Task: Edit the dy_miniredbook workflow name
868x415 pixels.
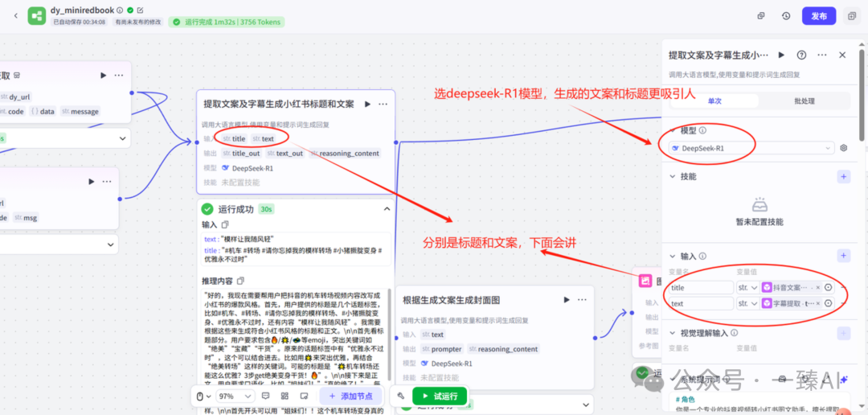Action: [140, 10]
